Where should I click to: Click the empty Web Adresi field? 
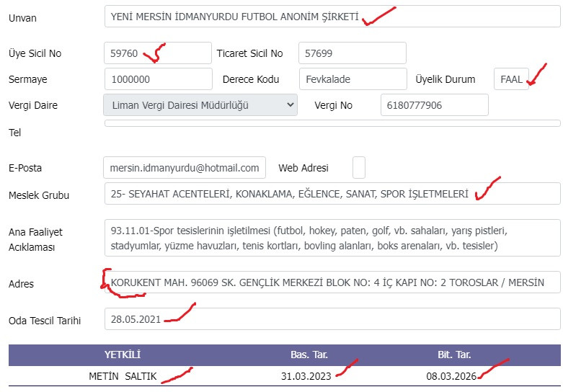coord(359,168)
